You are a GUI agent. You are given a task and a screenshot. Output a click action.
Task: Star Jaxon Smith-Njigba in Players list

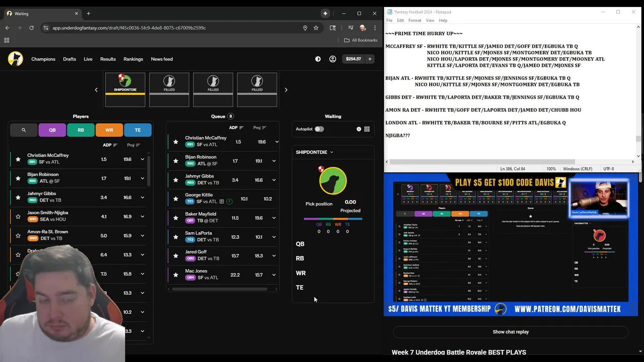18,217
